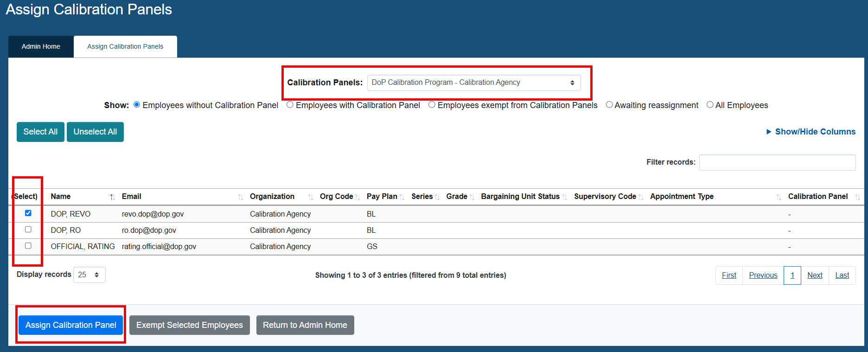Expand Show/Hide Columns section
Viewport: 868px width, 352px height.
811,132
